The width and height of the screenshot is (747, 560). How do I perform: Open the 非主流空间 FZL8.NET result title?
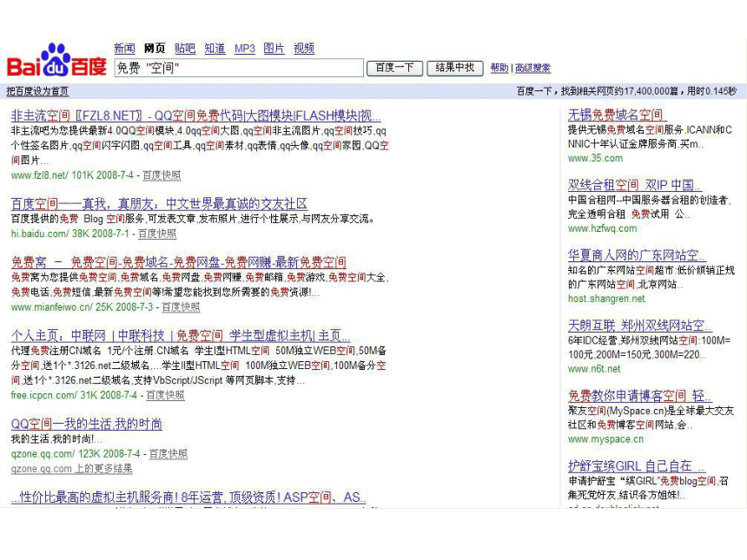click(195, 115)
